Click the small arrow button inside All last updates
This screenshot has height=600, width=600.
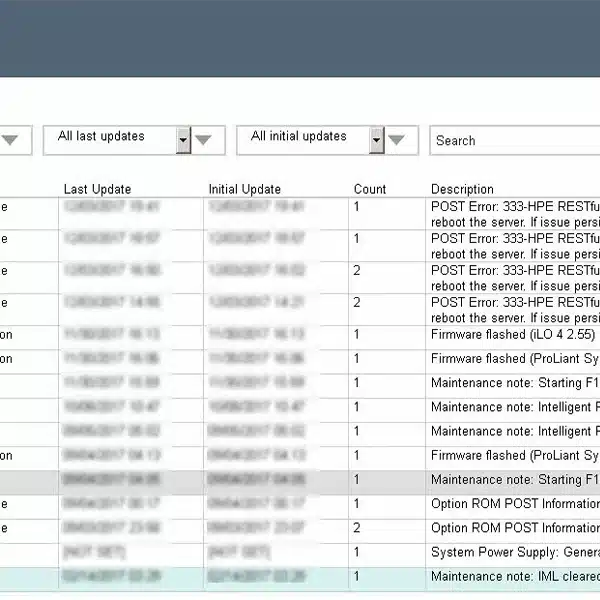point(183,141)
